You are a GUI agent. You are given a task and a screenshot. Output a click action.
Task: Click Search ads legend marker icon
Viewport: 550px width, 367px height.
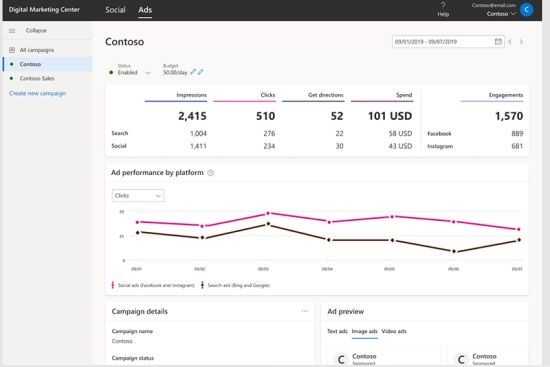202,285
